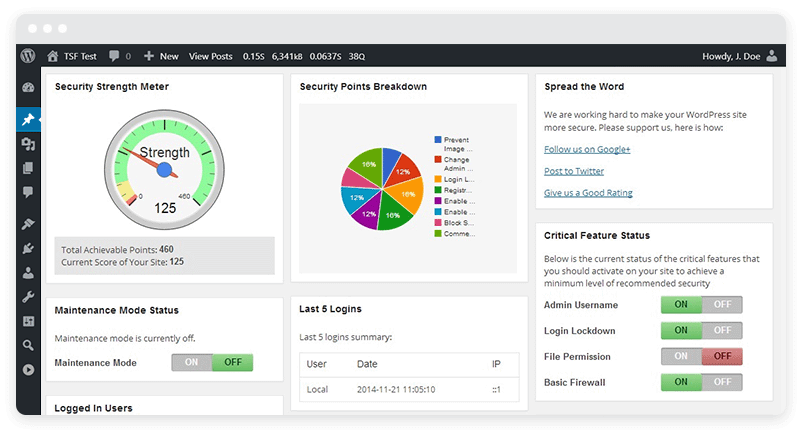Click Give us a Good Rating link
This screenshot has width=800, height=433.
click(588, 193)
